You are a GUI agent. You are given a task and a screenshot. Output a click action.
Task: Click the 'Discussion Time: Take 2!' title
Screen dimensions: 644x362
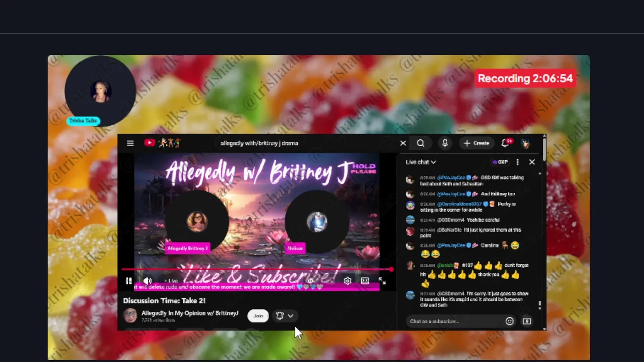click(165, 301)
